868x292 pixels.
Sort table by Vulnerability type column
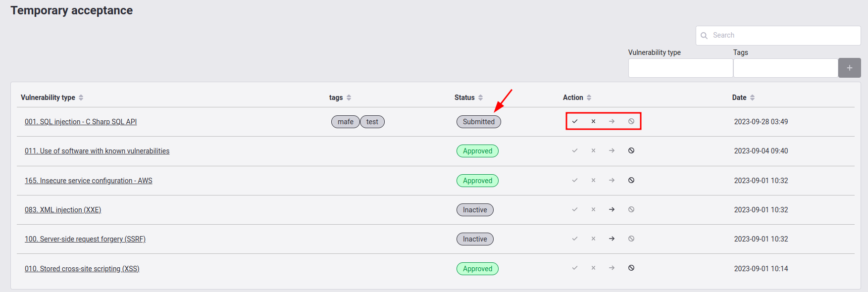(x=81, y=97)
